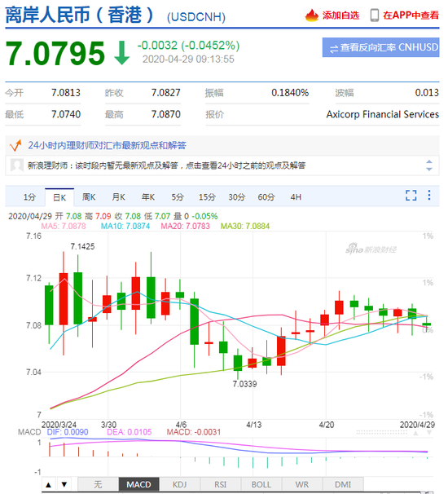
Task: Click Axicorp Financial Services quote source
Action: [x=383, y=114]
